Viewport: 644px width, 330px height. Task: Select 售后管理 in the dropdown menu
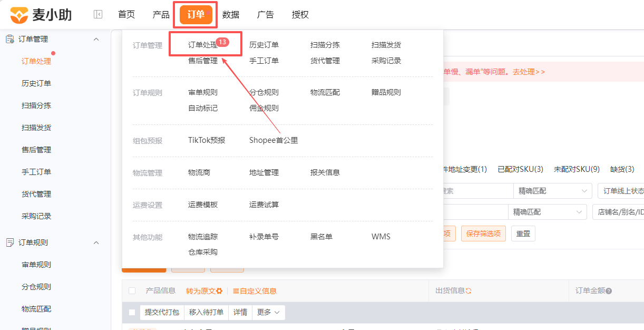[203, 61]
